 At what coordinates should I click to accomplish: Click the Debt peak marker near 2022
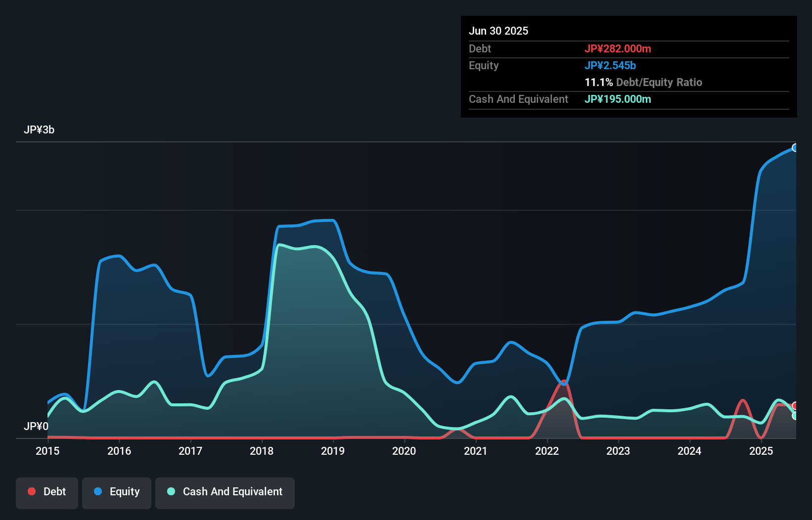[x=564, y=382]
